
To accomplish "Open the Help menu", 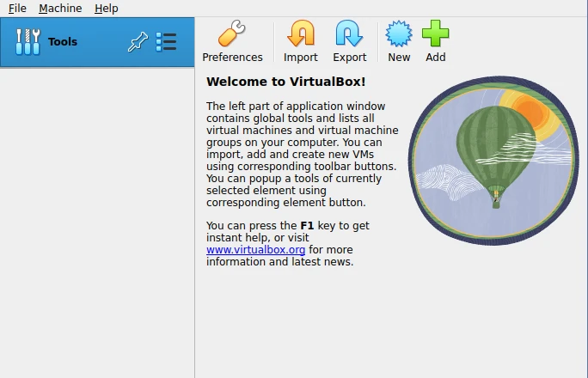I will [x=107, y=8].
